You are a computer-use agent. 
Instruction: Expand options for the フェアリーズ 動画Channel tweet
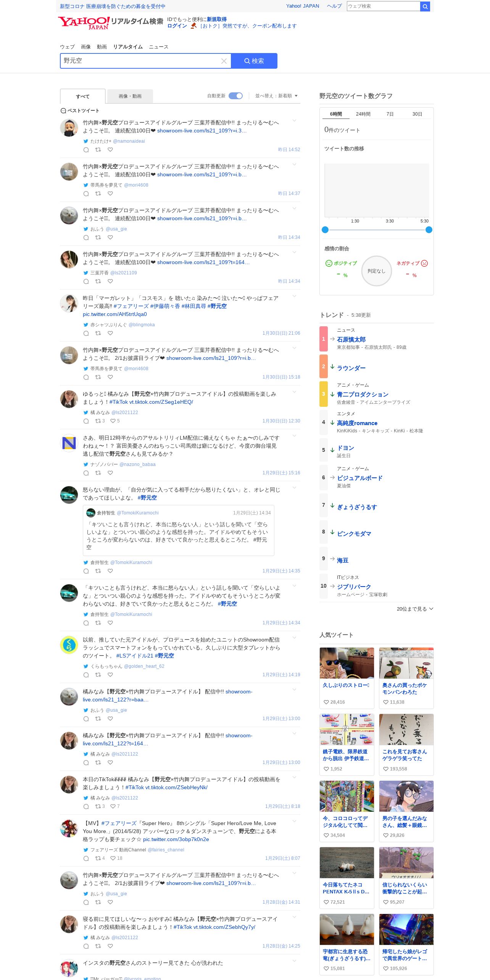pos(294,822)
